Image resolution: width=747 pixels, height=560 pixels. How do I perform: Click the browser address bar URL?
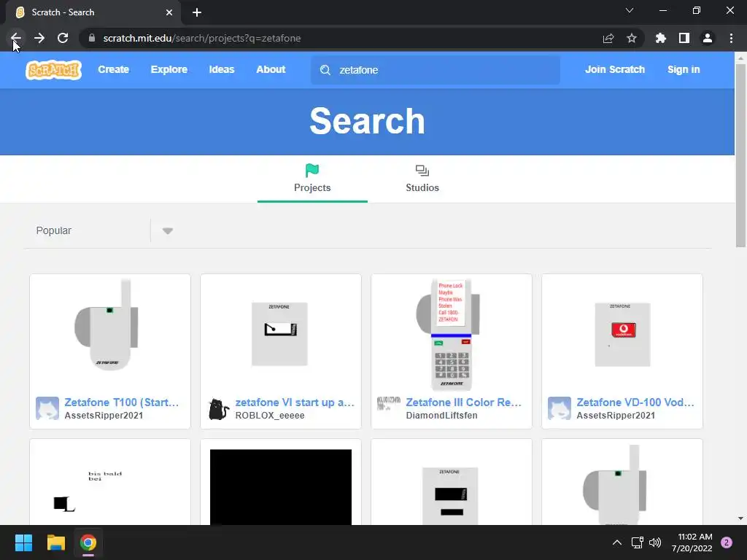[x=202, y=38]
